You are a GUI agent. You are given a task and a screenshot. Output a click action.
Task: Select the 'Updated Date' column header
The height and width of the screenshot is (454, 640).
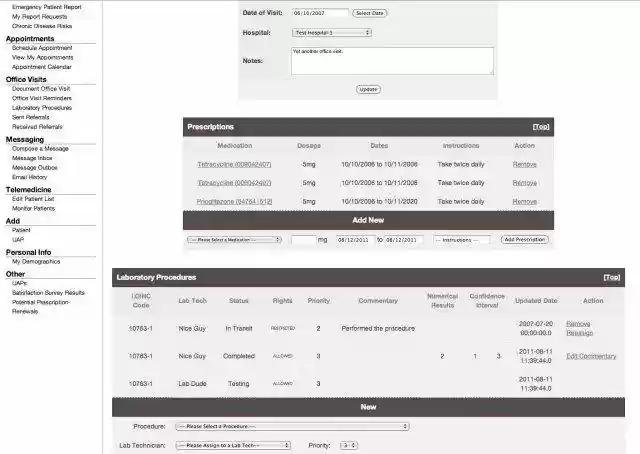(x=536, y=301)
